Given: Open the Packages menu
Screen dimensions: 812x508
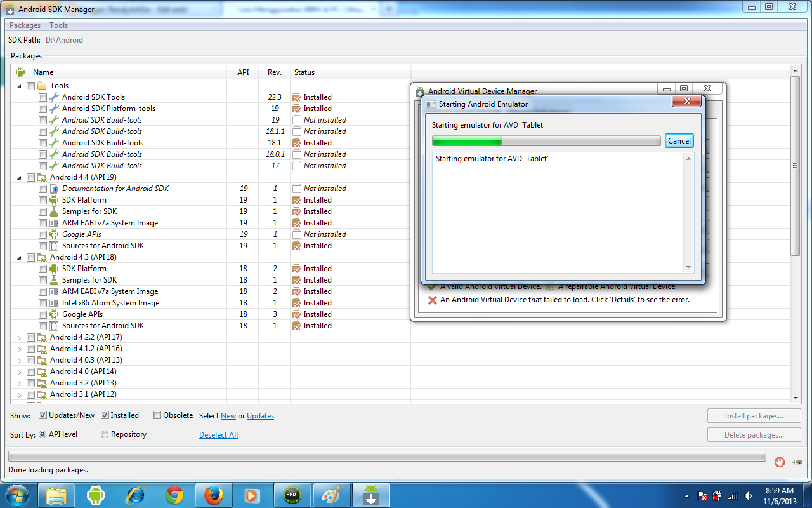Looking at the screenshot, I should coord(25,25).
